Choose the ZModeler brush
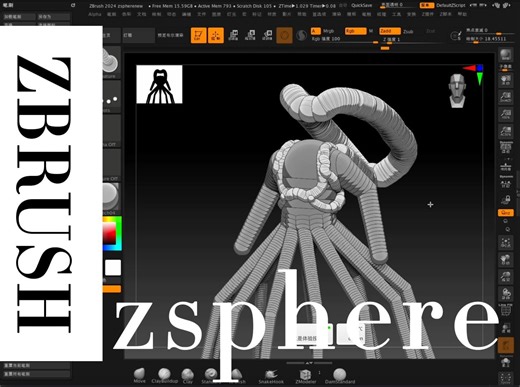The image size is (520, 387). tap(305, 376)
